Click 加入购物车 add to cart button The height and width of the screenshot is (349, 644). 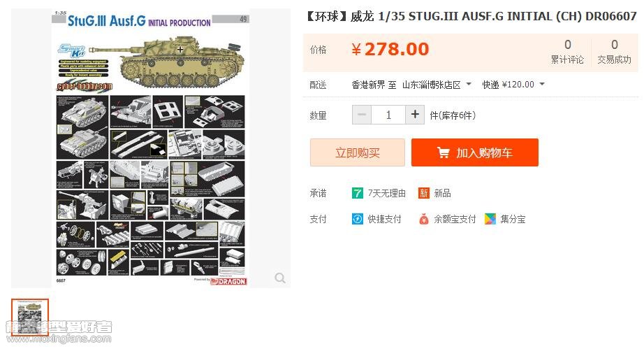point(475,152)
